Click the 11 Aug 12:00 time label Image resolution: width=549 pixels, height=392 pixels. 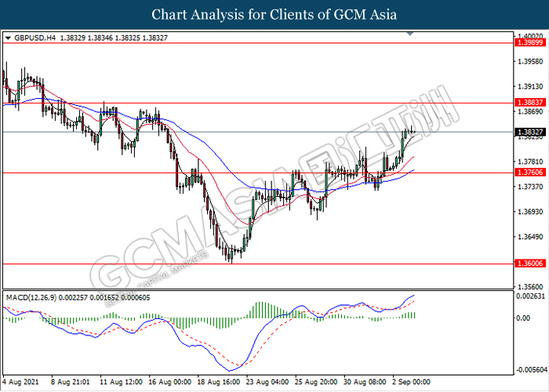coord(121,382)
